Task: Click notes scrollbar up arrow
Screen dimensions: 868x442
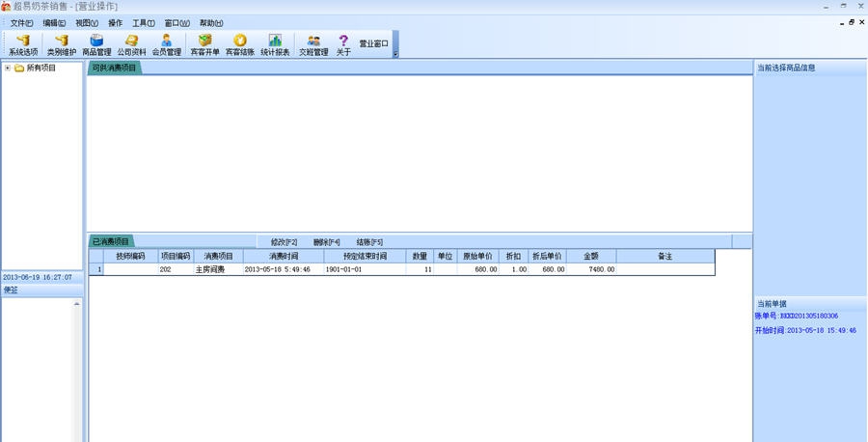Action: point(77,304)
